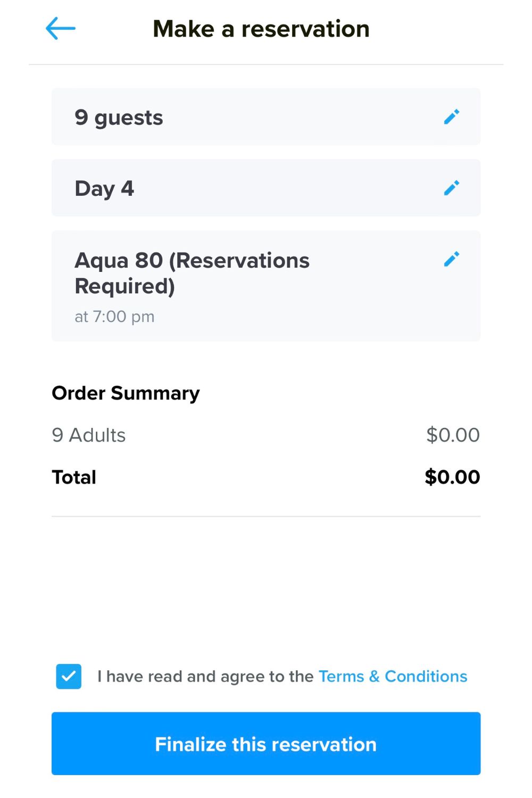Go back using the blue arrow
This screenshot has width=532, height=798.
tap(61, 28)
